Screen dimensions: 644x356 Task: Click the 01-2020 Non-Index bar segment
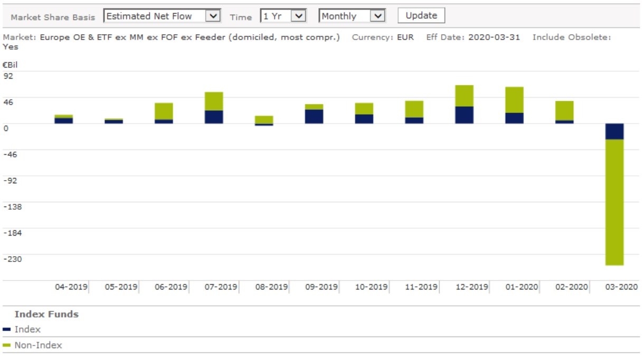click(514, 100)
